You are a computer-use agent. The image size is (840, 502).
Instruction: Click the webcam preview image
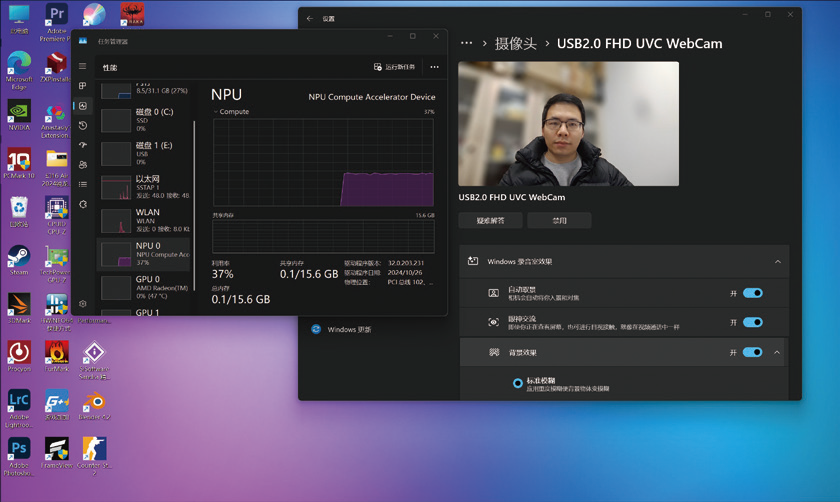point(568,124)
